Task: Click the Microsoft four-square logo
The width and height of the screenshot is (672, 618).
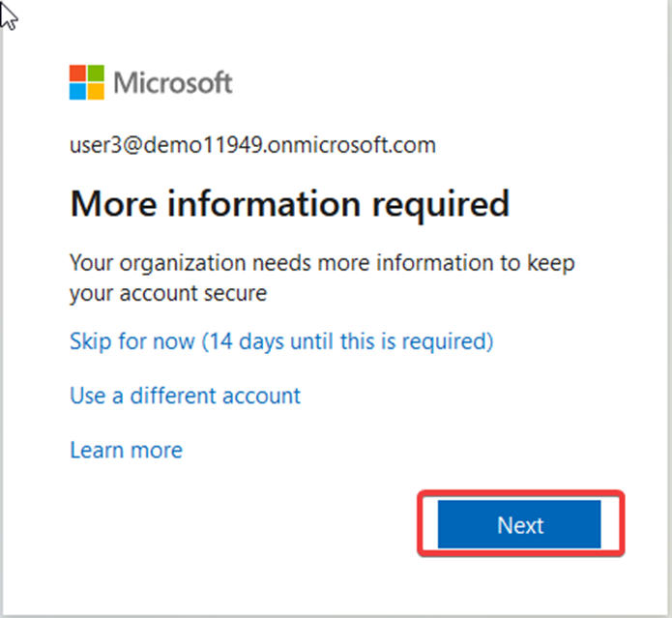Action: click(x=87, y=82)
